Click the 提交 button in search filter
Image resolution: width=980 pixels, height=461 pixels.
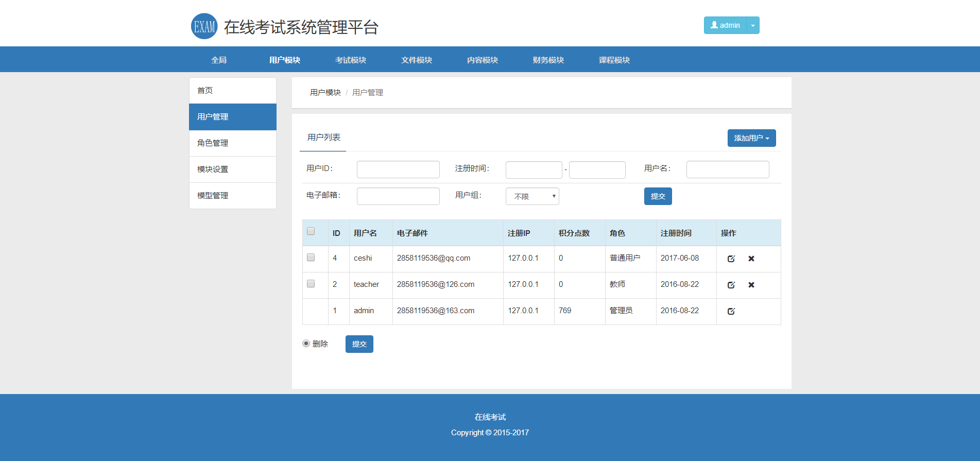658,196
